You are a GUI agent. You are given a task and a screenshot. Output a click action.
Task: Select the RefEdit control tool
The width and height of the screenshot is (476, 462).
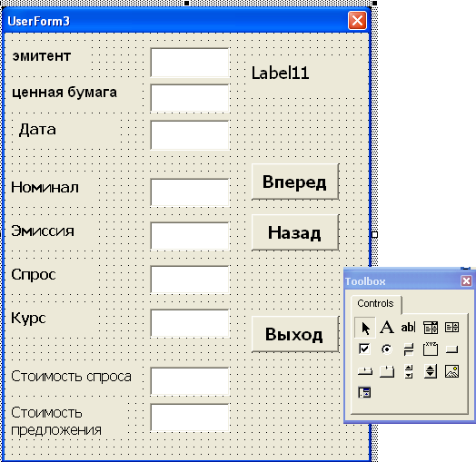pyautogui.click(x=364, y=392)
